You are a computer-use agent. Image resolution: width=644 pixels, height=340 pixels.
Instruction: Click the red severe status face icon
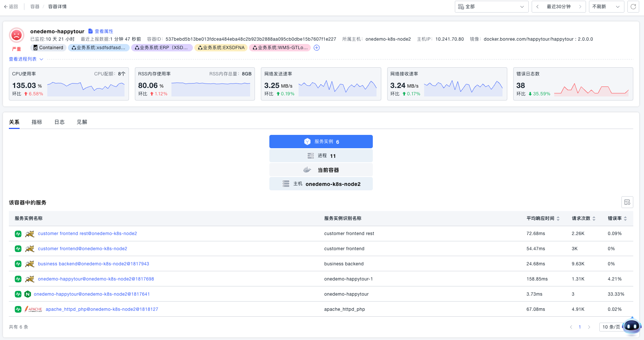point(16,35)
